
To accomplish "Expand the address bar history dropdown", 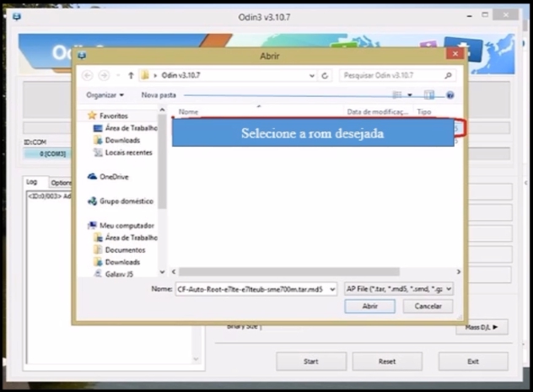I will point(312,76).
